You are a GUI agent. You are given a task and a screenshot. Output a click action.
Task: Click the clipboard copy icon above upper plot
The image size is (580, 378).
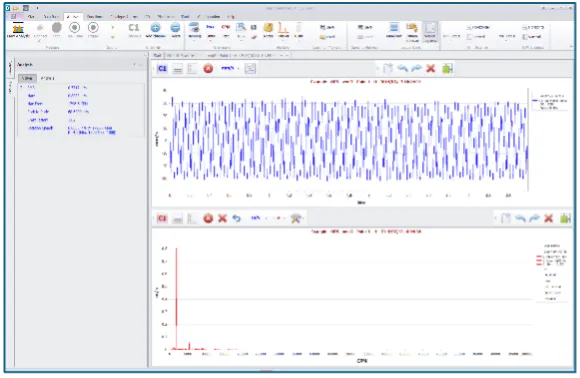(x=388, y=68)
